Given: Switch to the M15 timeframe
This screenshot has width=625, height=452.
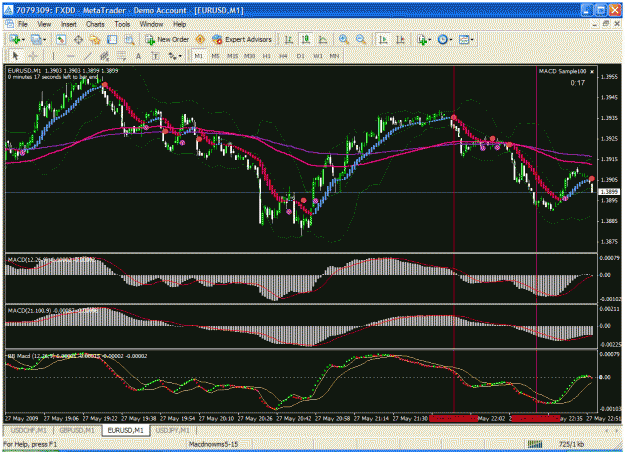Looking at the screenshot, I should click(232, 56).
